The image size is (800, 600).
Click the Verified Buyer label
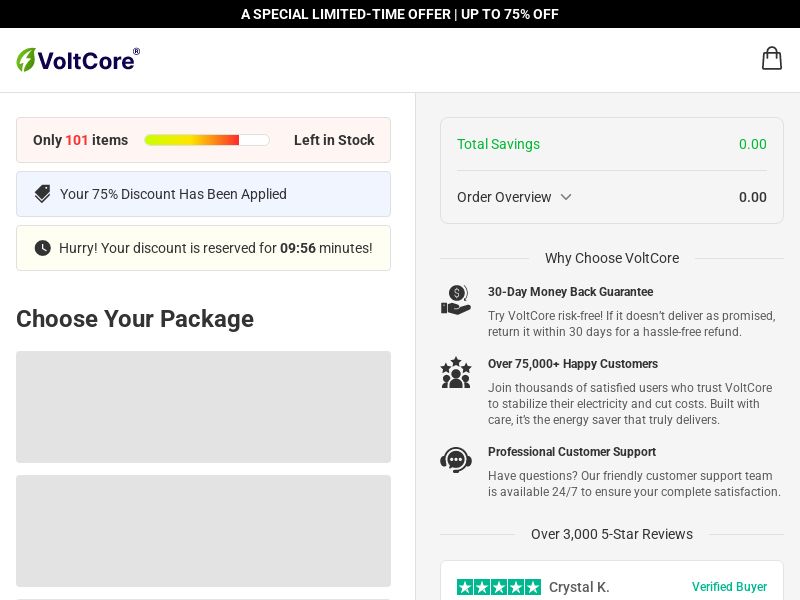729,587
